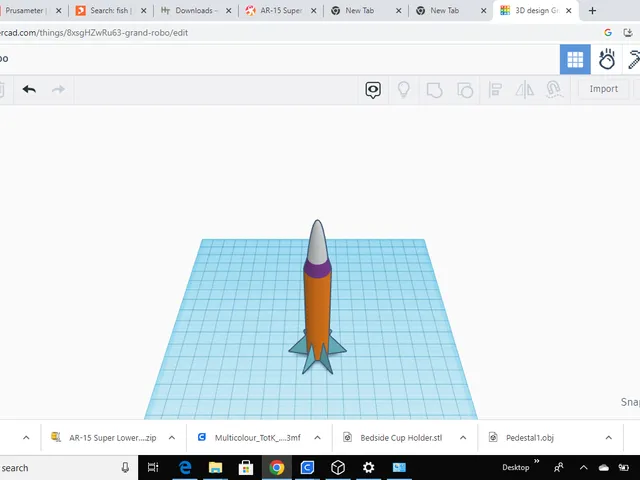Expand options for leftmost cut-off download

pos(26,438)
